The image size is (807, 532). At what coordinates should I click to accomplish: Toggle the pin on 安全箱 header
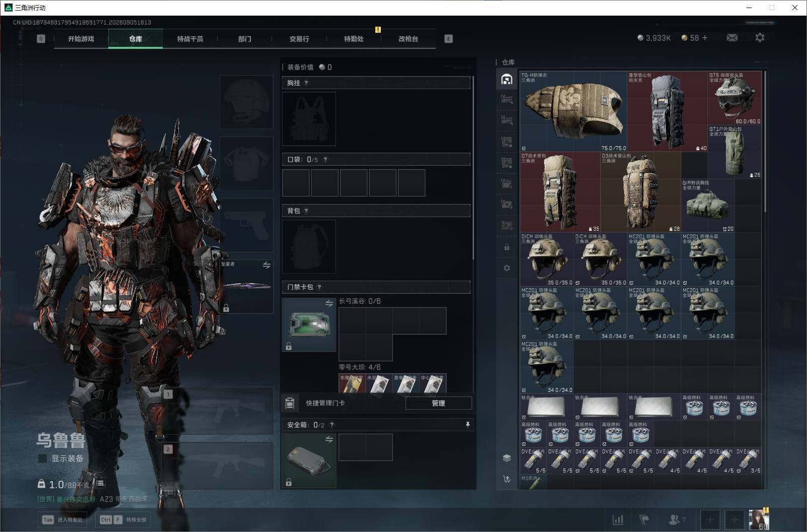click(467, 425)
